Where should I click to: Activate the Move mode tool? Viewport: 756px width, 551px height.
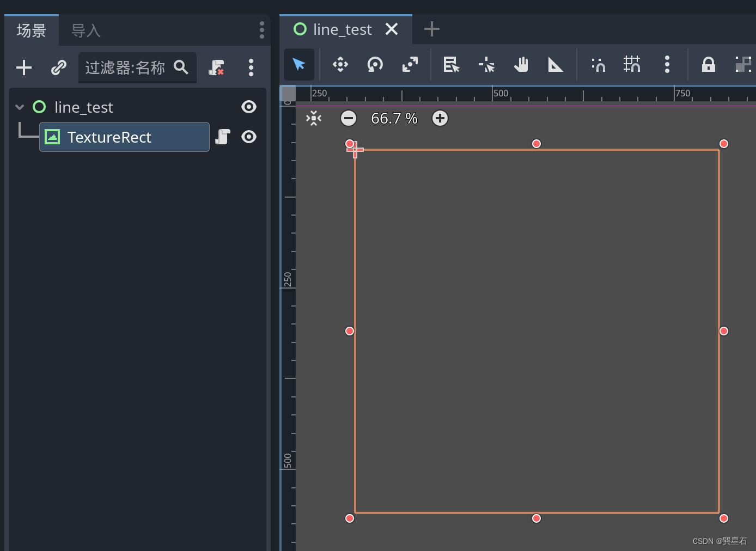(340, 65)
